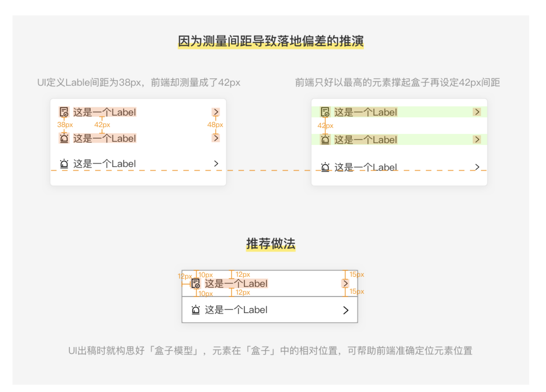Expand the highlighted chevron in the recommended box's top row

[345, 284]
